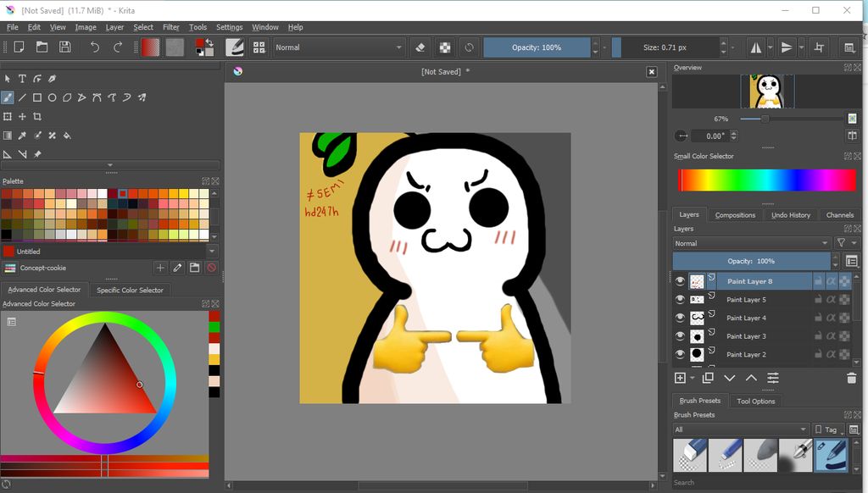Select the Move tool
Image resolution: width=868 pixels, height=493 pixels.
click(x=22, y=116)
